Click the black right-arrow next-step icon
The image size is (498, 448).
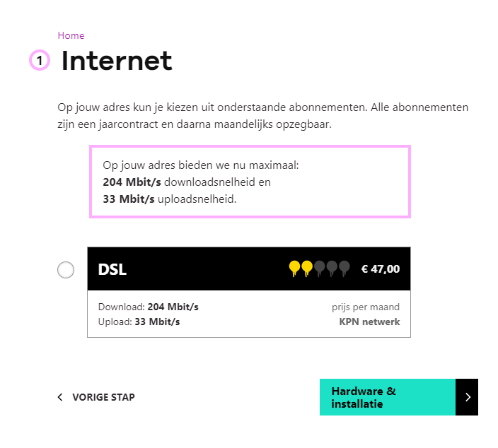pos(467,397)
